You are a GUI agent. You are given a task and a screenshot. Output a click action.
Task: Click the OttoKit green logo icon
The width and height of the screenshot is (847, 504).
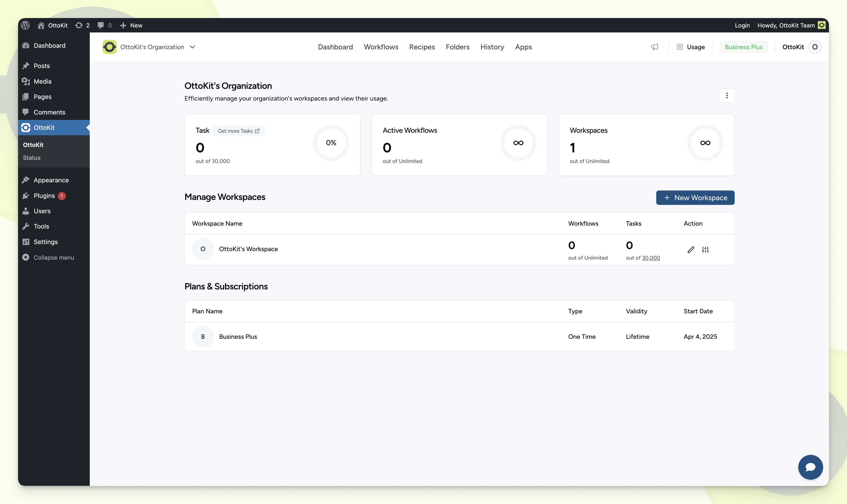click(x=109, y=47)
